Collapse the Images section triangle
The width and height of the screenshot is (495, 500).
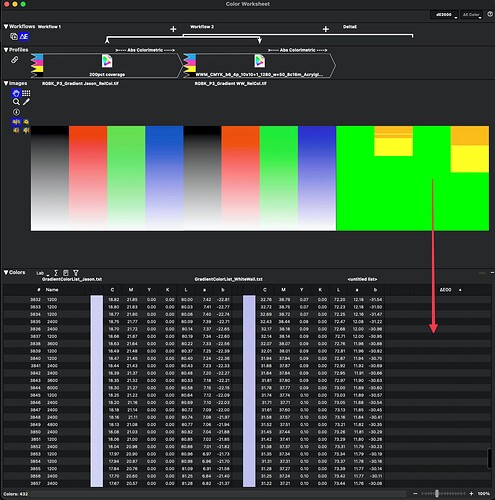[x=6, y=83]
